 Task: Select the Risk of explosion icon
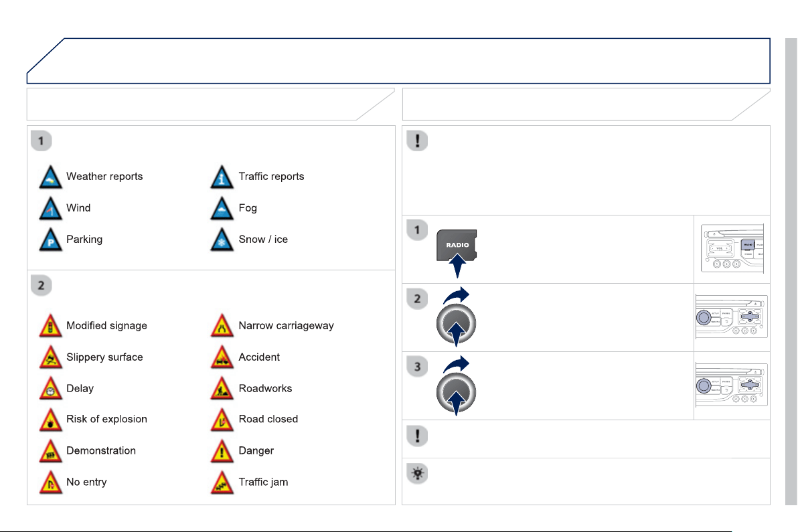tap(50, 420)
